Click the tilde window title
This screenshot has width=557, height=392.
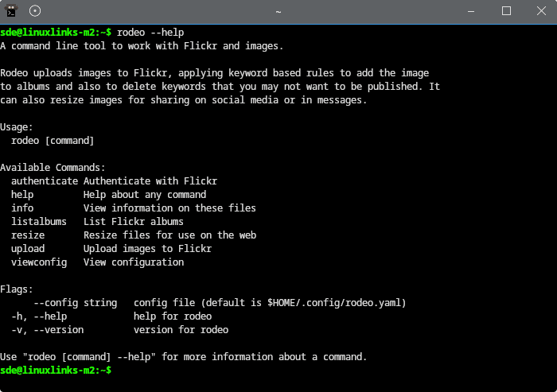pos(278,12)
